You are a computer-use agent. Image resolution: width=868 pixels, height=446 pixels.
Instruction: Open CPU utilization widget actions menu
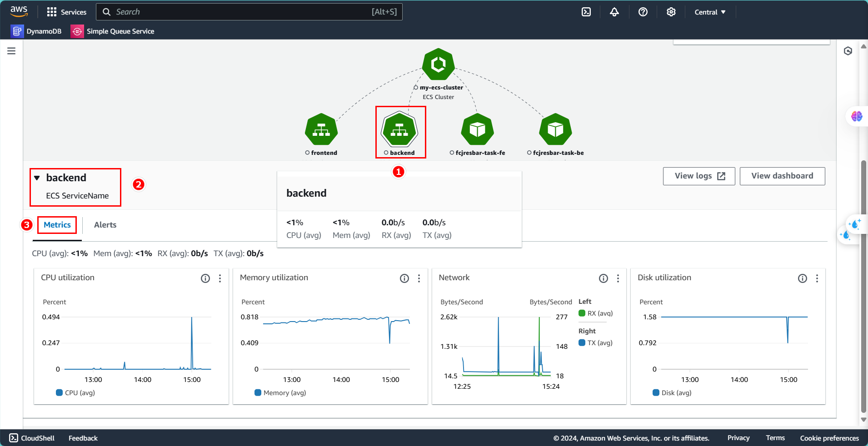[220, 278]
